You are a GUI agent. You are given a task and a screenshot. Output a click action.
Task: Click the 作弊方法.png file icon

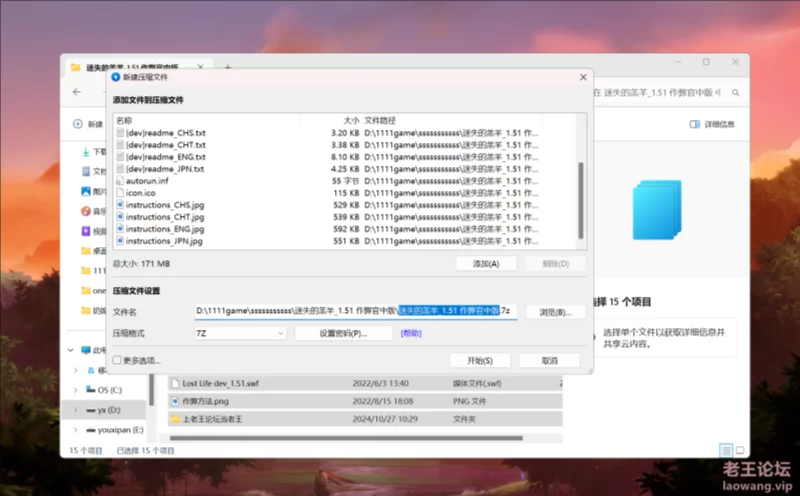pos(175,401)
